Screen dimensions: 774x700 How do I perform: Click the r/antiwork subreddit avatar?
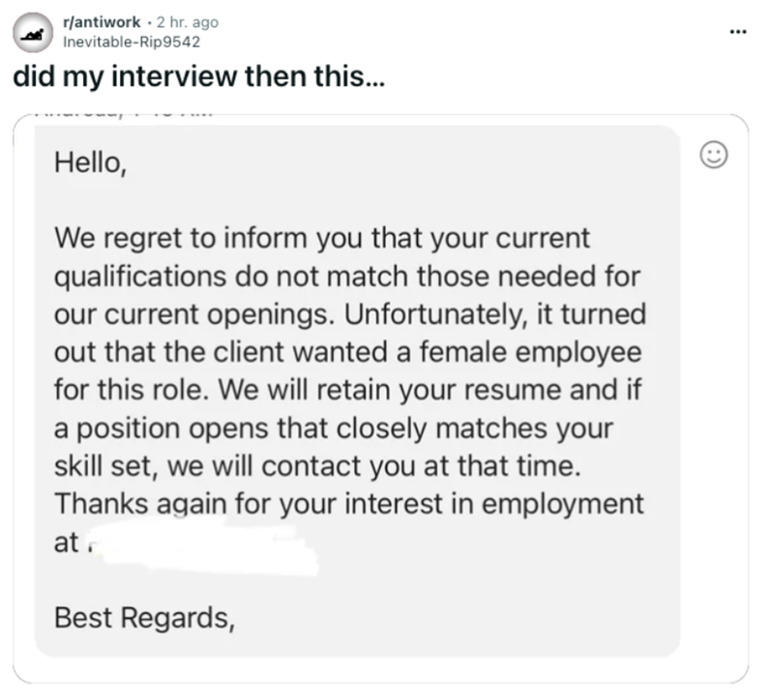coord(33,32)
